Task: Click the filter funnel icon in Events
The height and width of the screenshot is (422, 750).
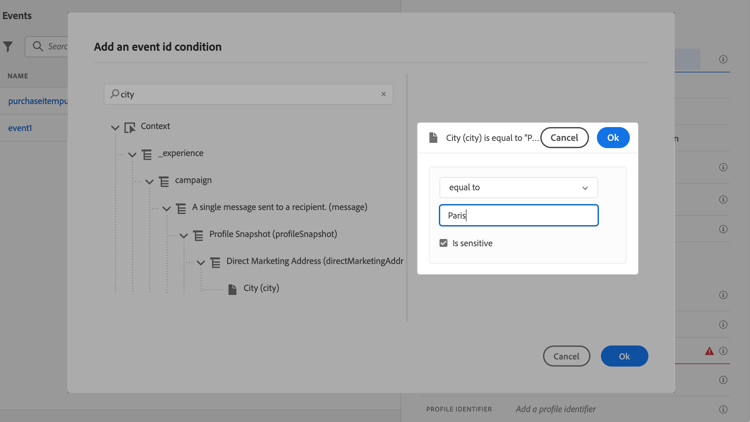Action: coord(8,46)
